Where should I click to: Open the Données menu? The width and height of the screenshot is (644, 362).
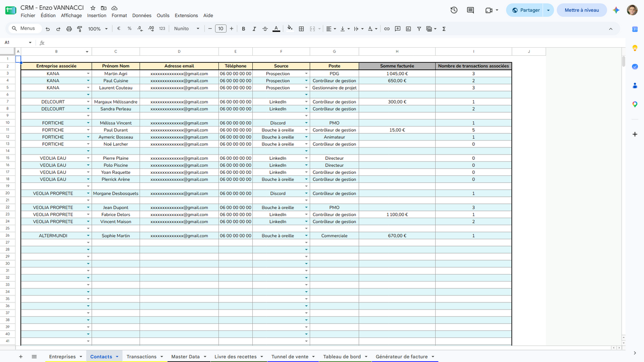(142, 16)
